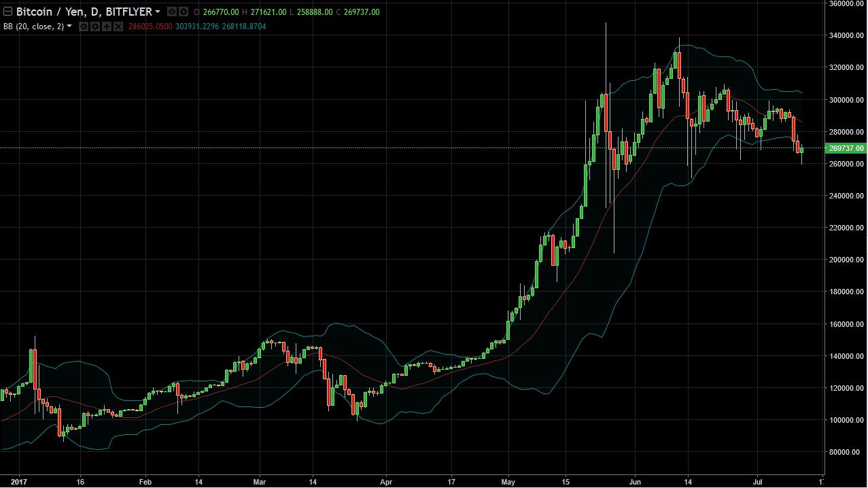Open settings gear for Bitcoin / Yen series
The width and height of the screenshot is (868, 488).
(x=184, y=12)
